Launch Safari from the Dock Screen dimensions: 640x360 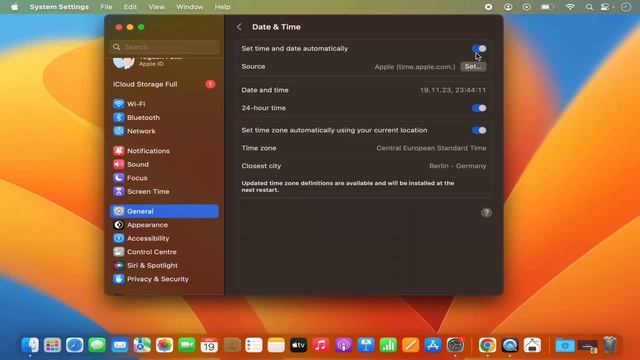pos(75,345)
